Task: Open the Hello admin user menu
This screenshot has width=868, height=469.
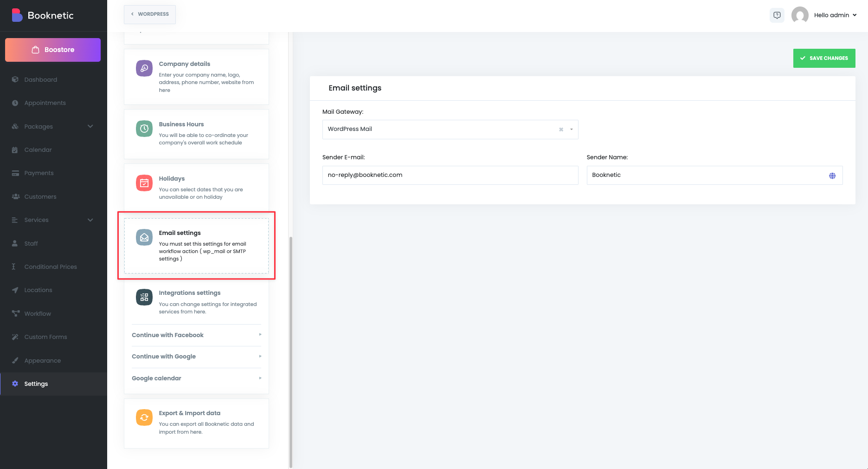Action: pyautogui.click(x=835, y=15)
